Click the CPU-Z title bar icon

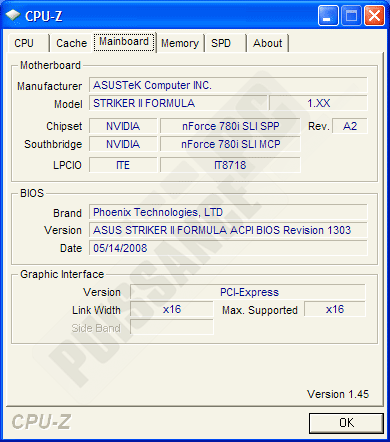pos(13,15)
